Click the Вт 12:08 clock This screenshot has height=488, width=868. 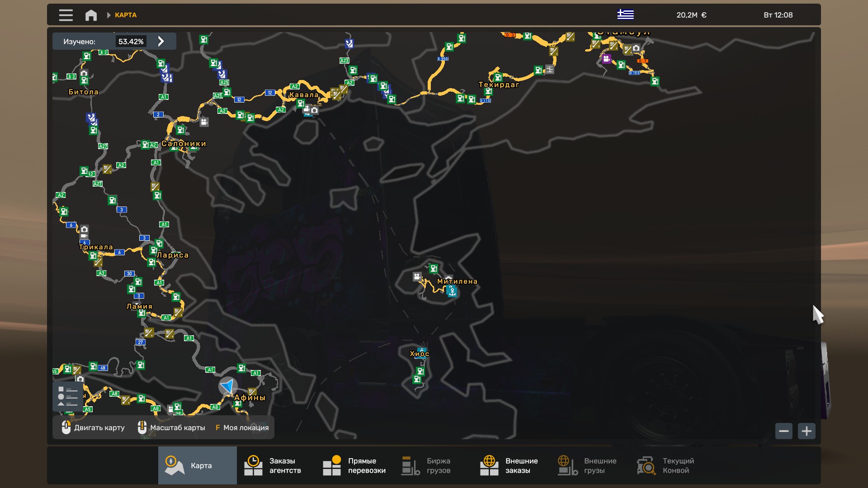[778, 15]
